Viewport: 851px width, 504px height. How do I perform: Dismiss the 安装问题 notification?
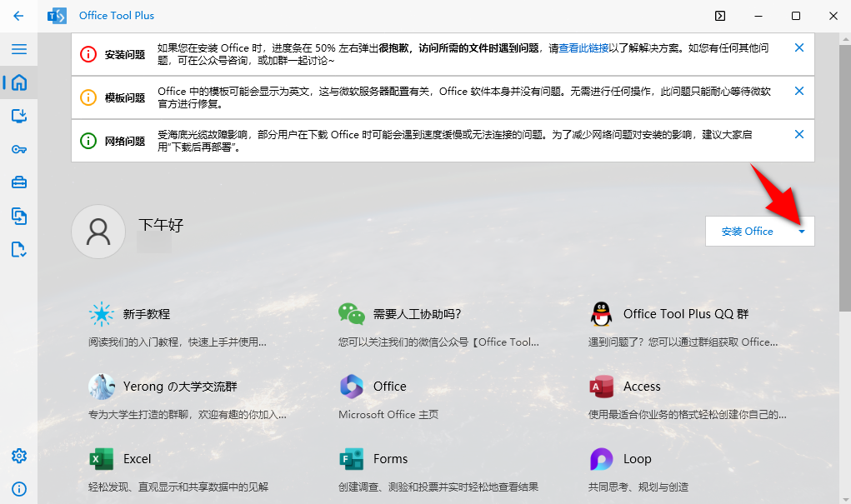pyautogui.click(x=798, y=47)
